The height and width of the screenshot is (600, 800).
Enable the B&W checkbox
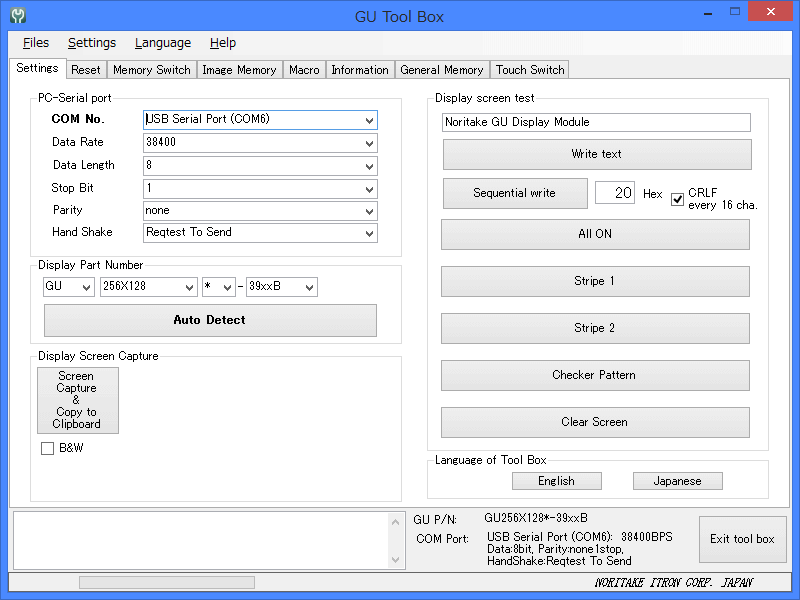click(x=47, y=449)
